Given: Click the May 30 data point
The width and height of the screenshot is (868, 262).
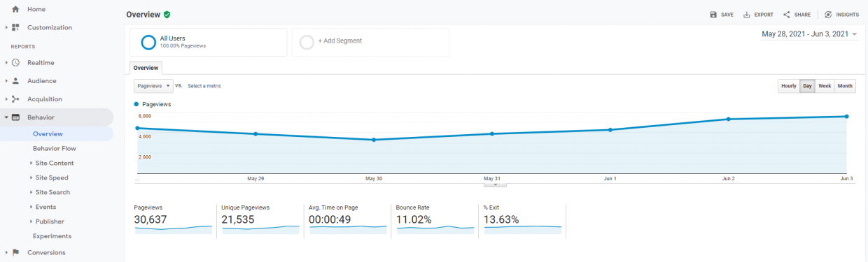Looking at the screenshot, I should (x=374, y=140).
